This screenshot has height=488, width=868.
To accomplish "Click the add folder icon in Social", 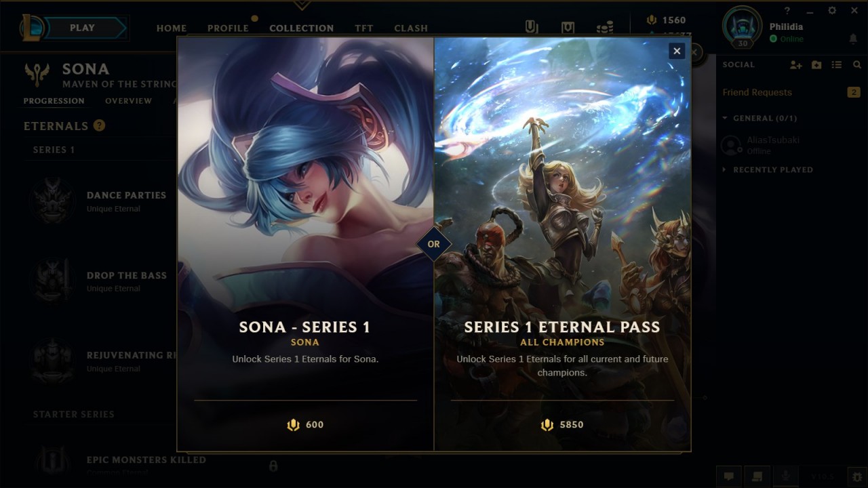I will click(816, 65).
